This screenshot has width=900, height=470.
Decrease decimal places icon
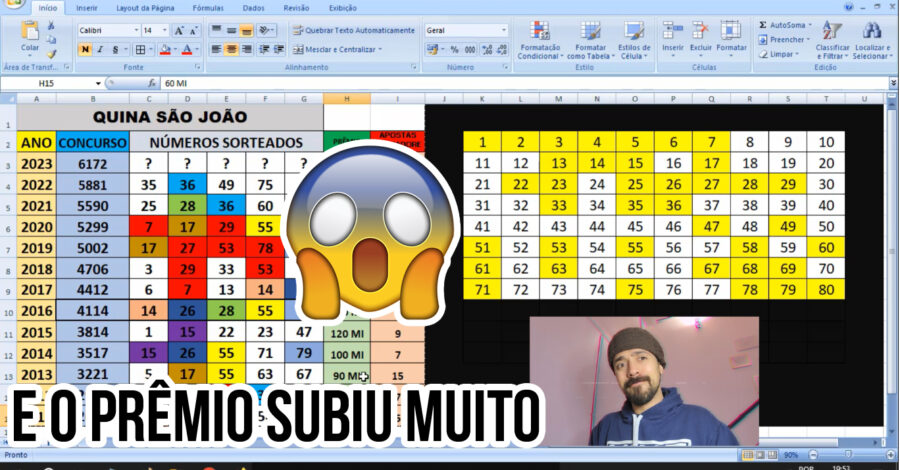[x=502, y=50]
